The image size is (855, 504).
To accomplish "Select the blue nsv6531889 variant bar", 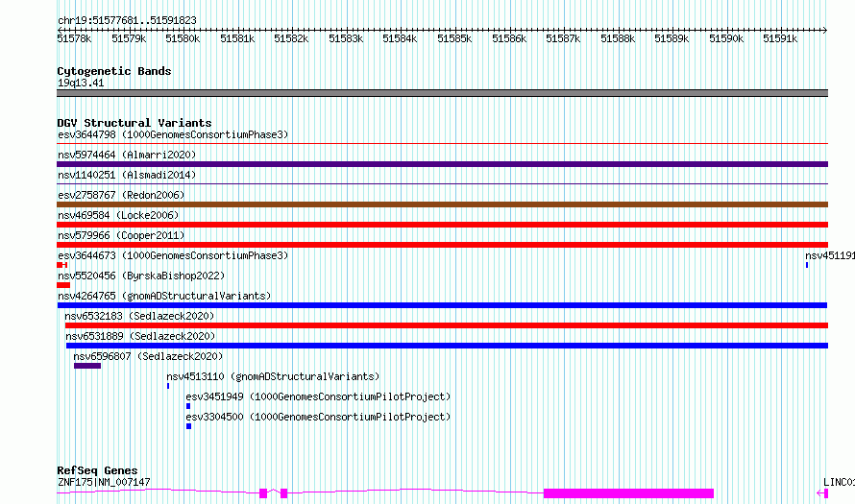I will [x=447, y=346].
